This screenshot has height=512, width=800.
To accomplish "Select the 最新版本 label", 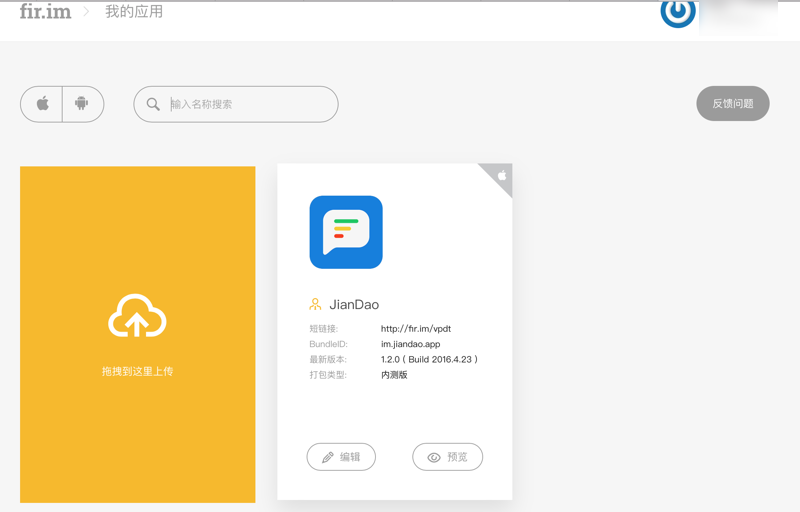I will pyautogui.click(x=328, y=360).
